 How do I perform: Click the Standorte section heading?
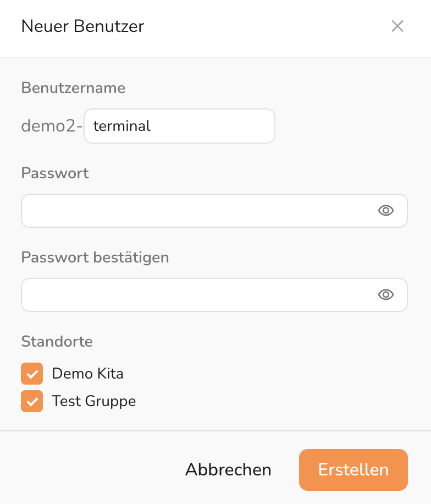pyautogui.click(x=57, y=341)
